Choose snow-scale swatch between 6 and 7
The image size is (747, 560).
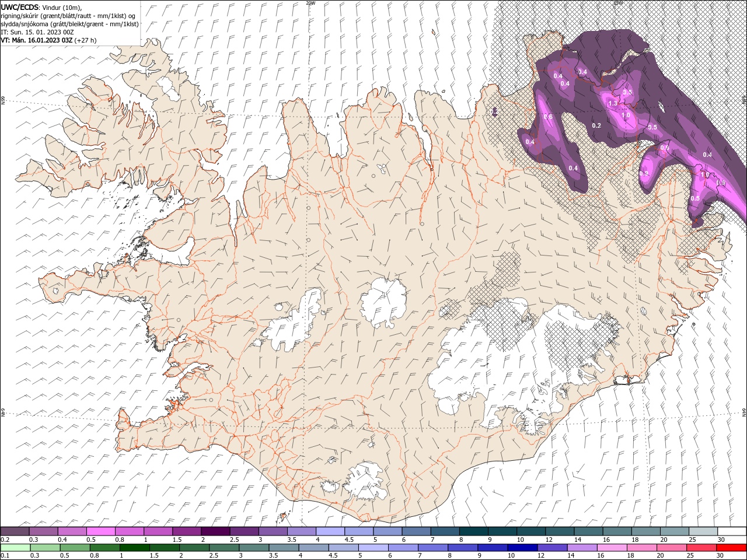(x=417, y=531)
